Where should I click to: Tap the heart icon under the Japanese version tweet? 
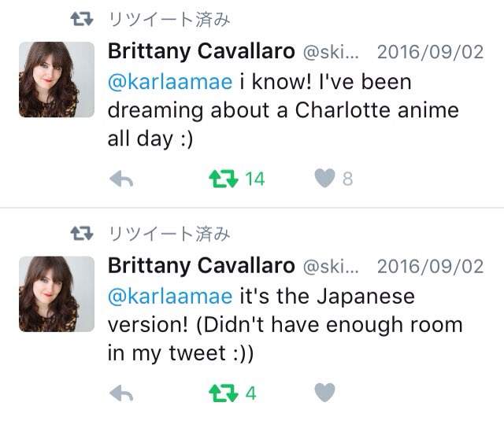coord(324,393)
